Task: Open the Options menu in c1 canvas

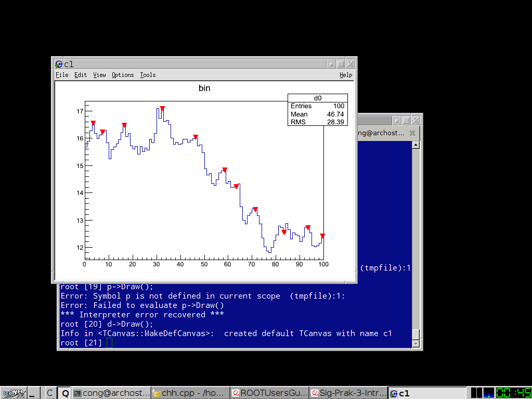Action: coord(123,75)
